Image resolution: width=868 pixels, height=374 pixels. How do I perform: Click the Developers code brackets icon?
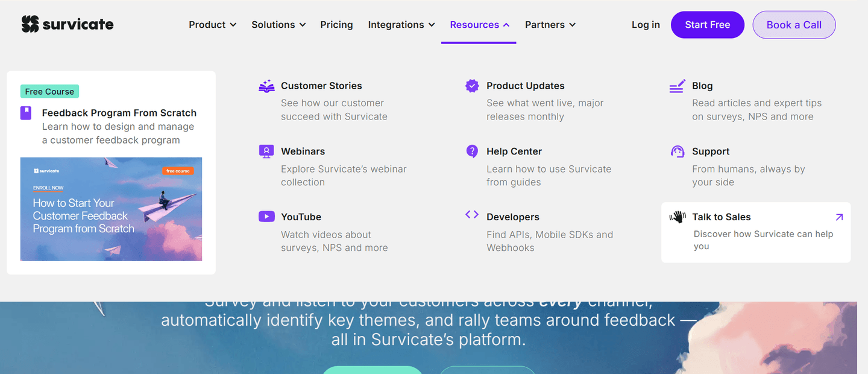tap(472, 215)
